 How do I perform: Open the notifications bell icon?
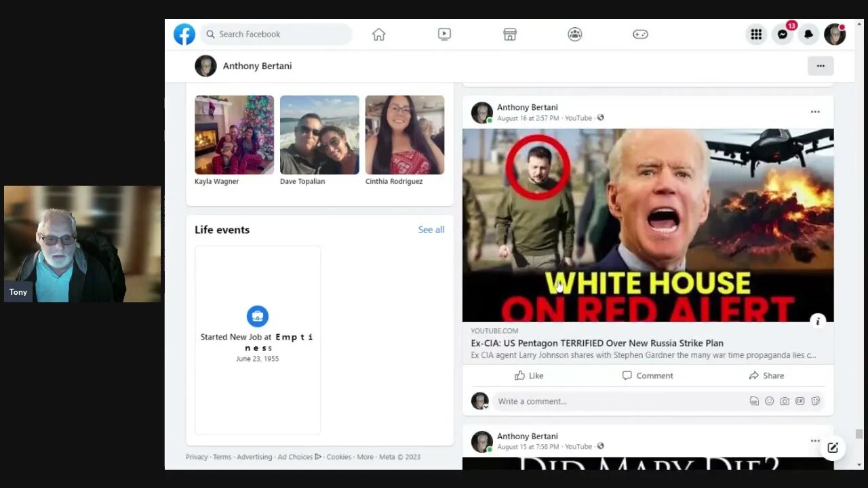coord(808,35)
